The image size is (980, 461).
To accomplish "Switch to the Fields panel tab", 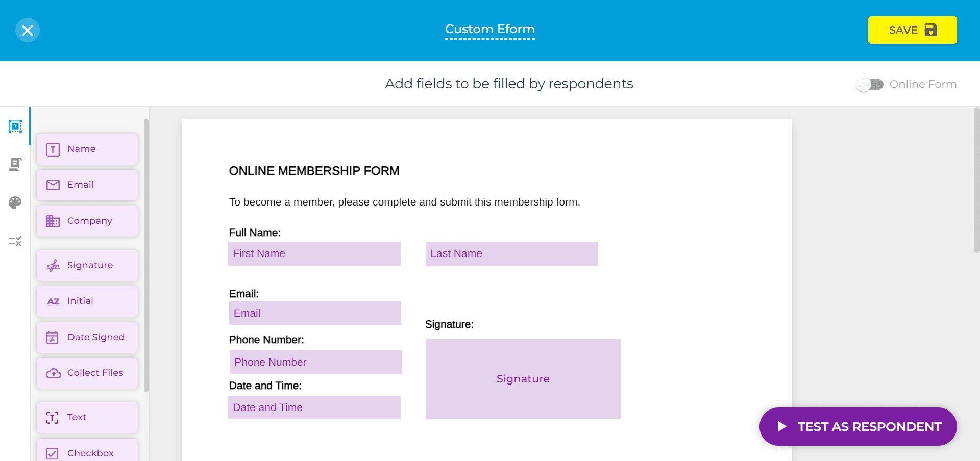I will (x=15, y=126).
